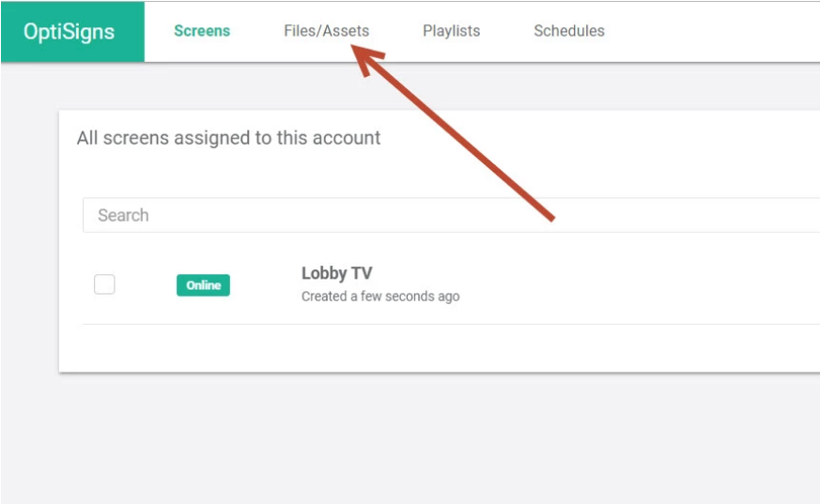Click the tip of the red arrow annotation
This screenshot has width=820, height=504.
click(353, 47)
